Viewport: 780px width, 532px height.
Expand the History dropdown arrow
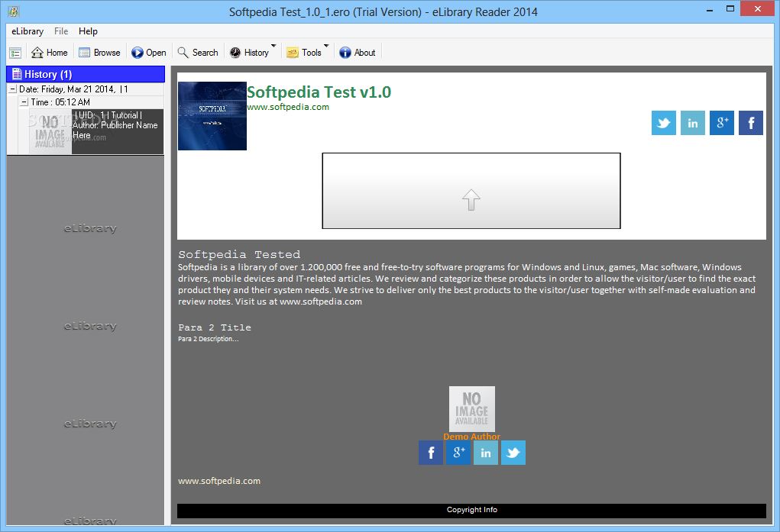tap(273, 47)
